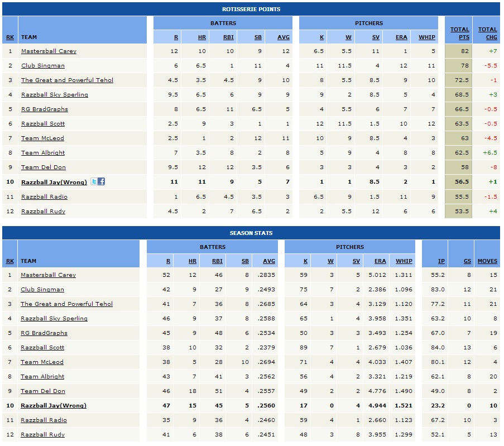Open RG BradGraphs in Rotisserie Points table
The height and width of the screenshot is (446, 504).
coord(45,109)
